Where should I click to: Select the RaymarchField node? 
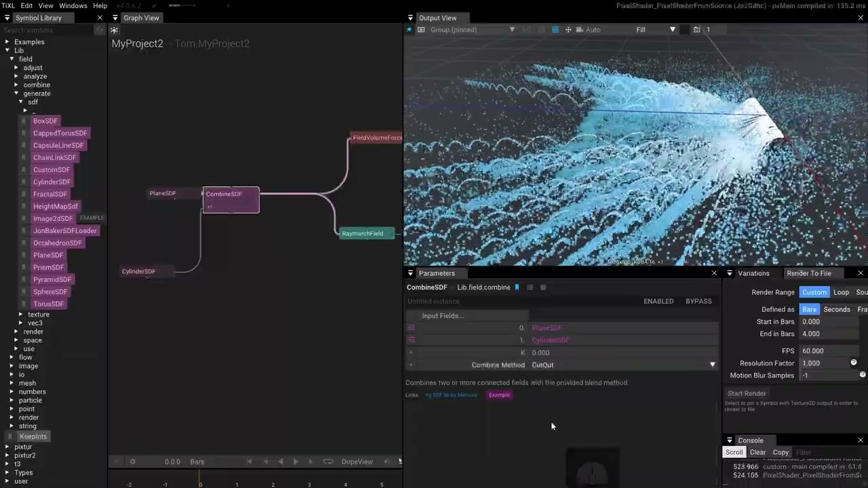(366, 234)
